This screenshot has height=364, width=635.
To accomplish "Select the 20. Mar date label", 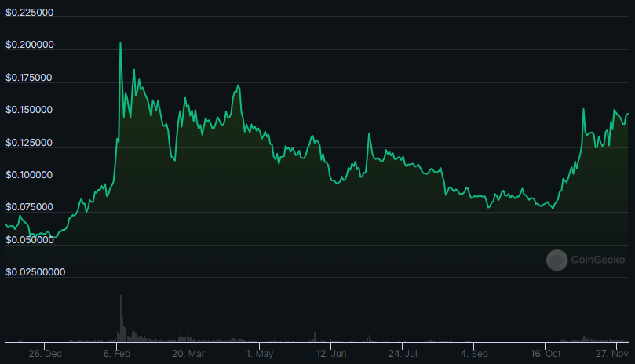I will tap(188, 354).
